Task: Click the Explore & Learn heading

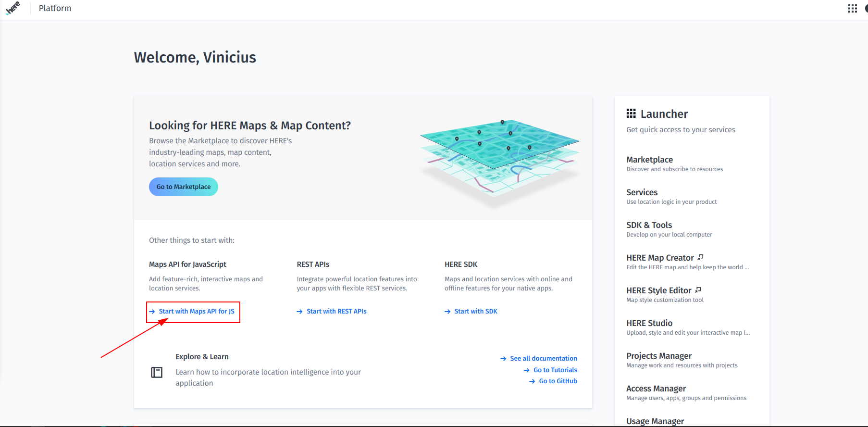Action: coord(202,357)
